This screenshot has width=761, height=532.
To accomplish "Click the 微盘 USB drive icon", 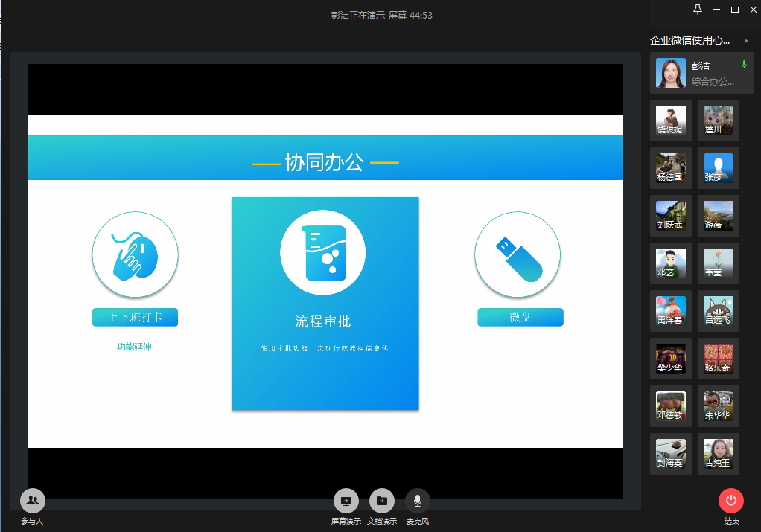I will tap(518, 254).
